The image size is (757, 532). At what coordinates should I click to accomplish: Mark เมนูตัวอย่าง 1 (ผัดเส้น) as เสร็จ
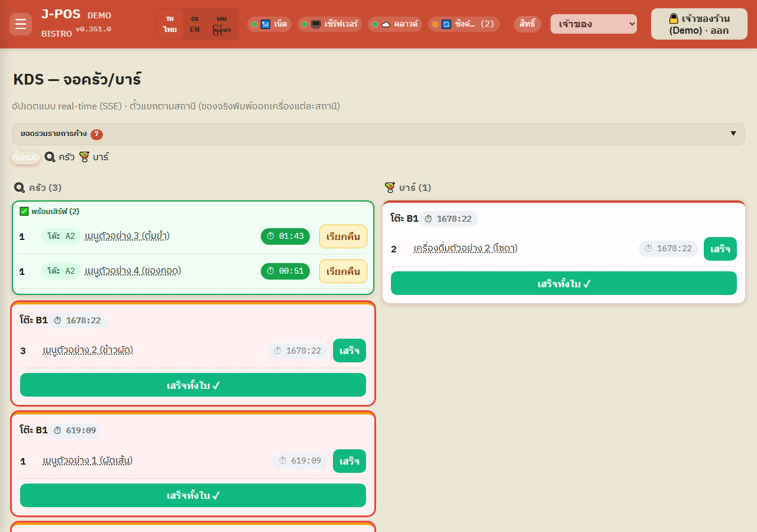point(350,461)
